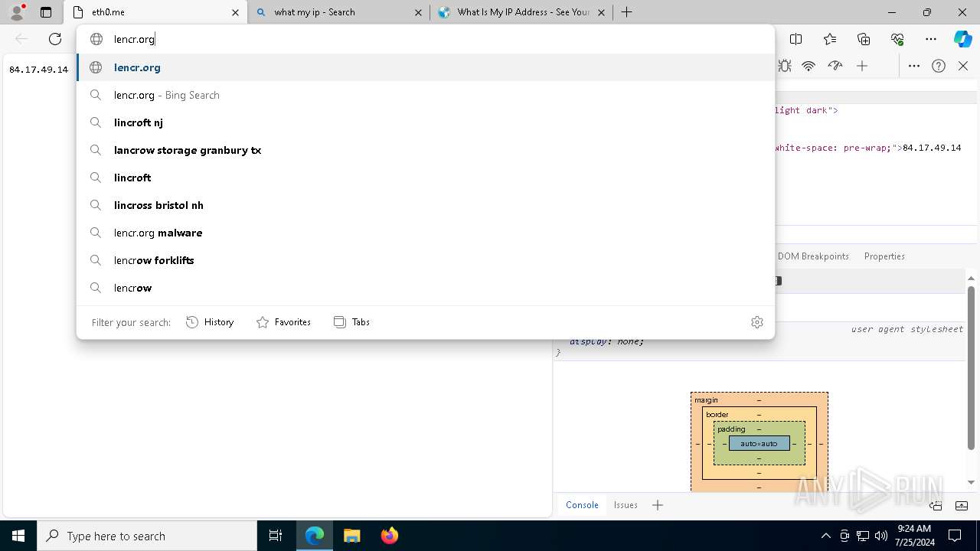Image resolution: width=980 pixels, height=551 pixels.
Task: Click the styles pane scrollbar
Action: coord(971,367)
